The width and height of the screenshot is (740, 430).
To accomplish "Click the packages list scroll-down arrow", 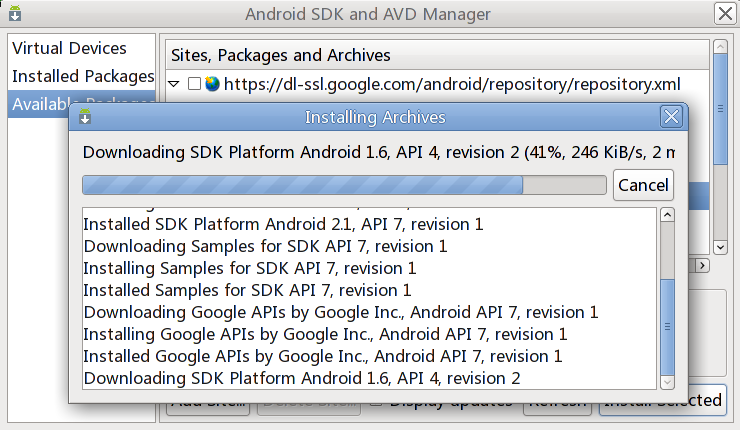I will pos(720,247).
